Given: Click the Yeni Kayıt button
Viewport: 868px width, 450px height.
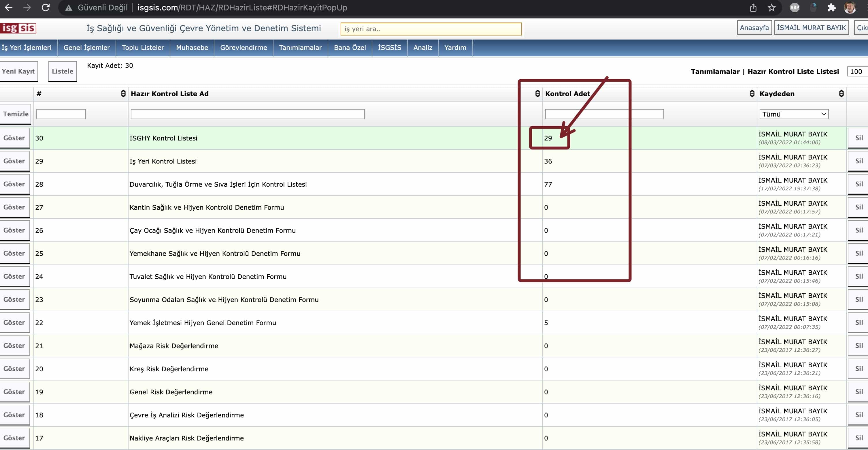Looking at the screenshot, I should tap(18, 71).
